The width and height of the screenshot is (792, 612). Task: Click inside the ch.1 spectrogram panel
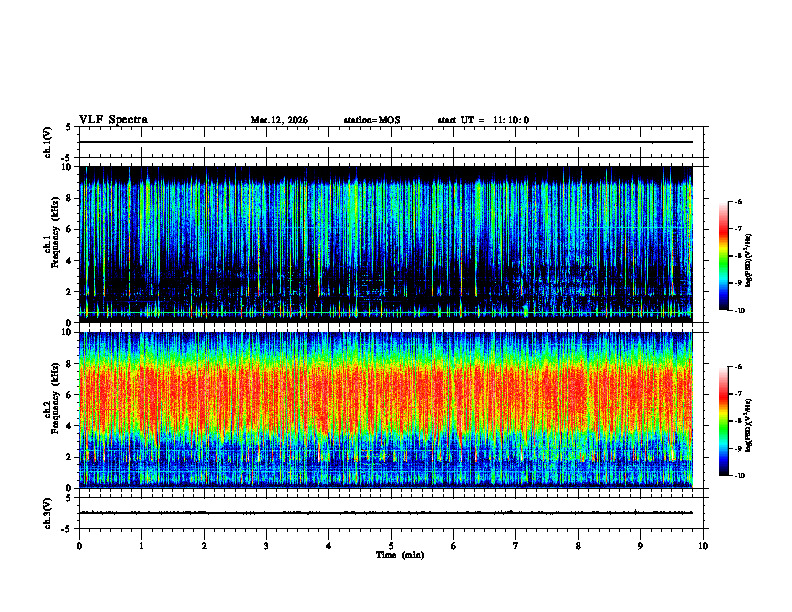[386, 244]
